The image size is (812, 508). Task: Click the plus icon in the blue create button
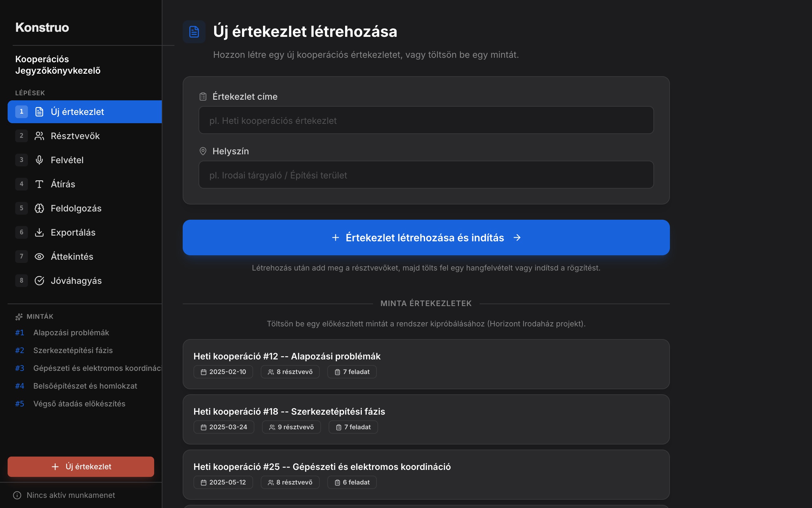tap(336, 238)
